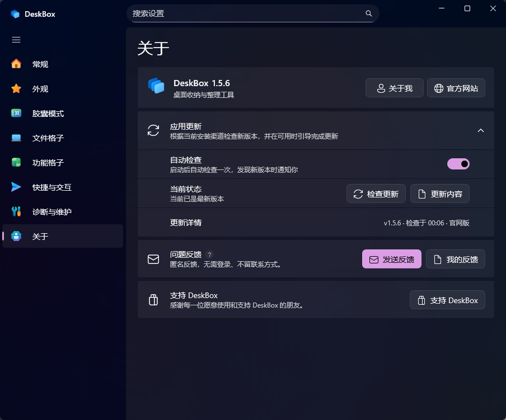Click the 感谢每一位愿意使用 description text
This screenshot has height=420, width=506.
coord(238,305)
